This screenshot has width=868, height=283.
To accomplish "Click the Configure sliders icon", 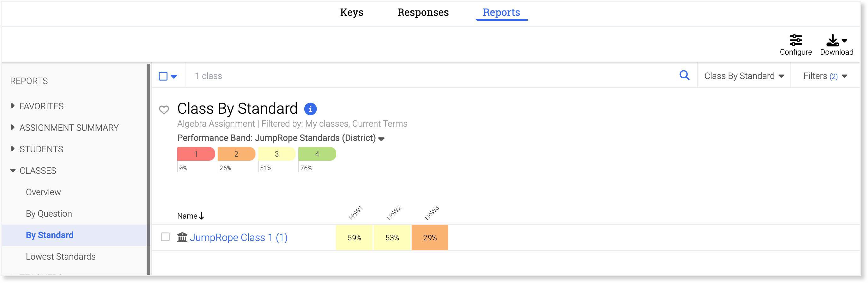I will click(x=795, y=40).
